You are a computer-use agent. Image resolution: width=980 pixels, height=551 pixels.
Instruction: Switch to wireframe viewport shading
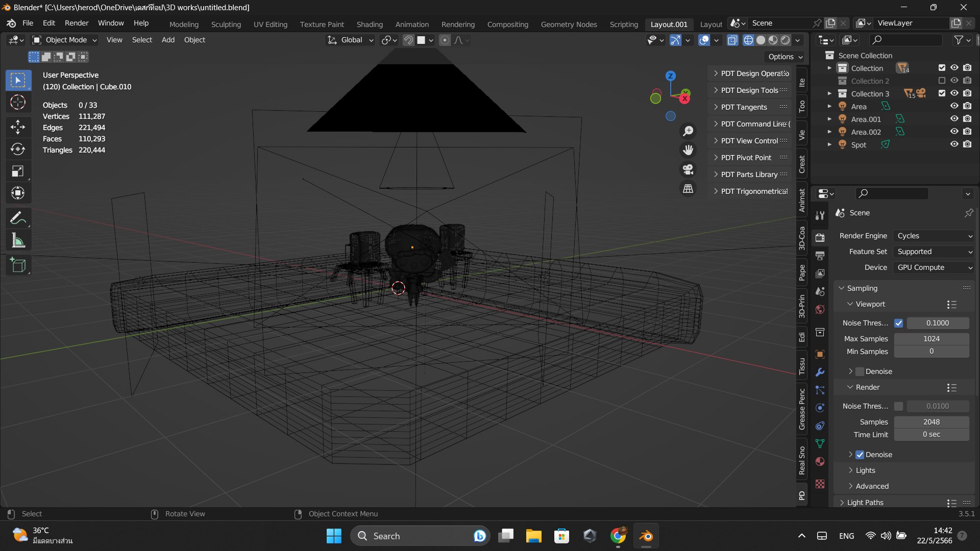(x=748, y=40)
